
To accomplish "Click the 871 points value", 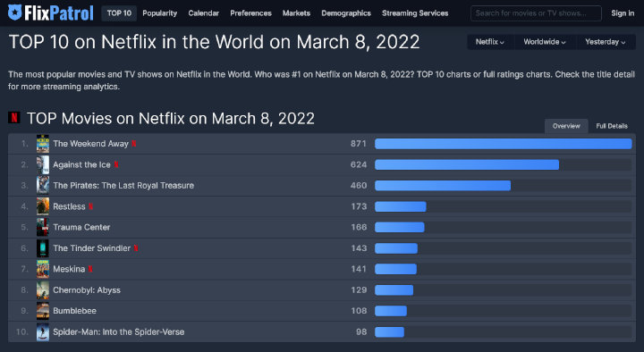I will coord(358,144).
